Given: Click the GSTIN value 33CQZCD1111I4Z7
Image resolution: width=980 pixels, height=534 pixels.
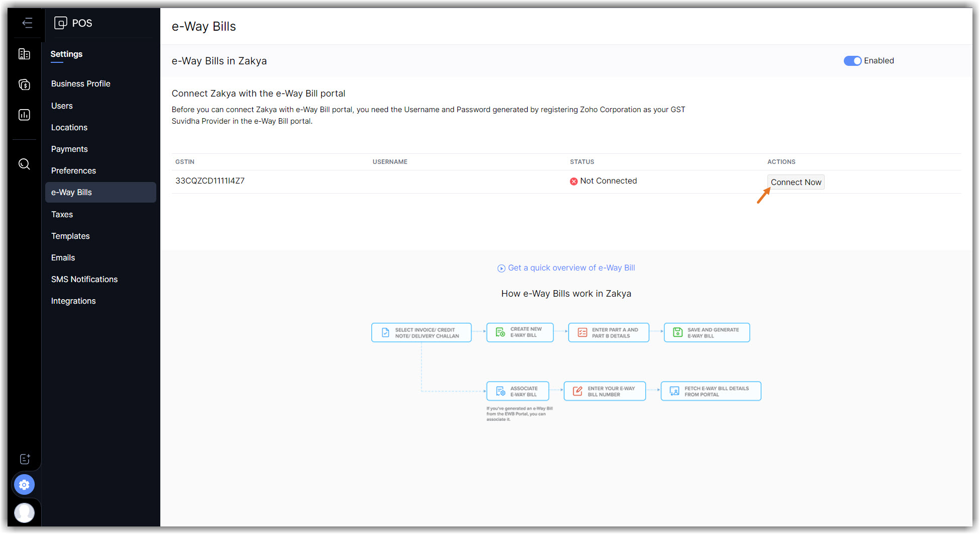Looking at the screenshot, I should pos(210,181).
